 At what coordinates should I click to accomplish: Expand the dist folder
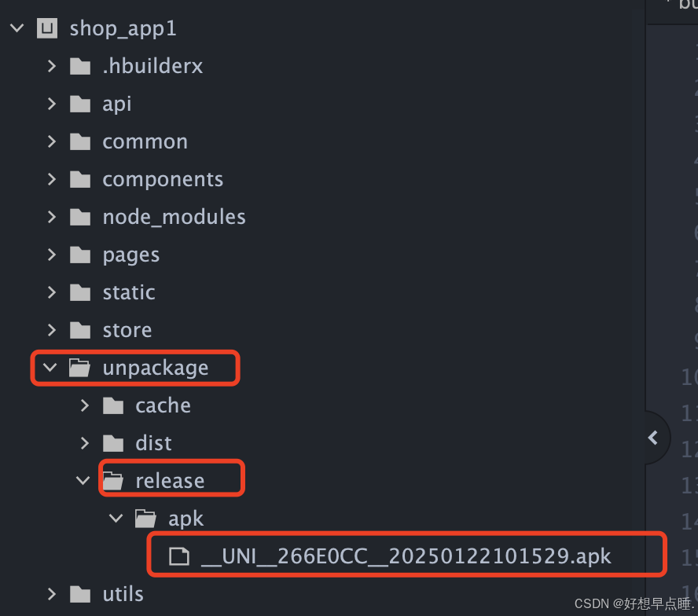coord(84,442)
